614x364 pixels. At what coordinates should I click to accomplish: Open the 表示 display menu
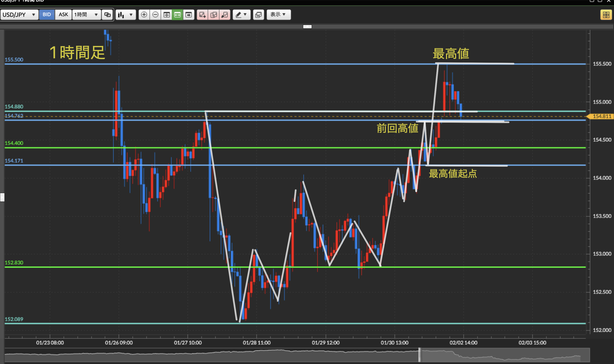click(x=278, y=14)
